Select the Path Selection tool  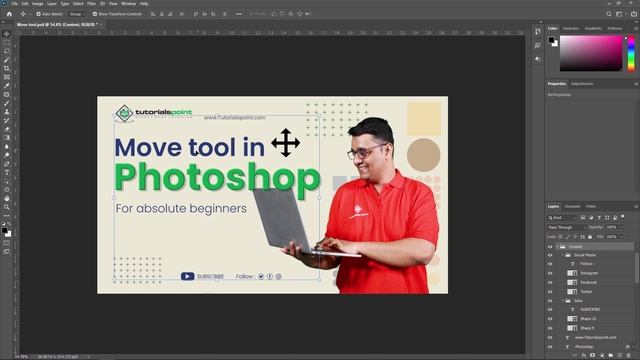pyautogui.click(x=7, y=181)
